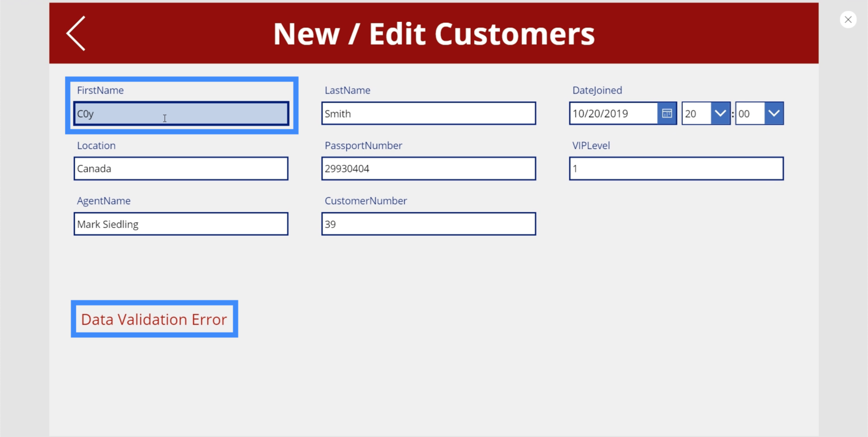Click the FirstName field containing C0y
Viewport: 868px width, 437px height.
coord(181,114)
